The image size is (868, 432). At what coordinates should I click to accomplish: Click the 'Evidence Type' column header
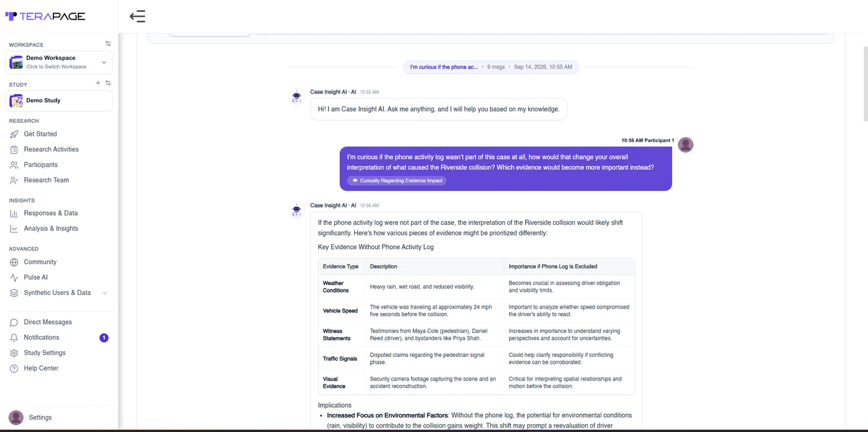pos(340,267)
